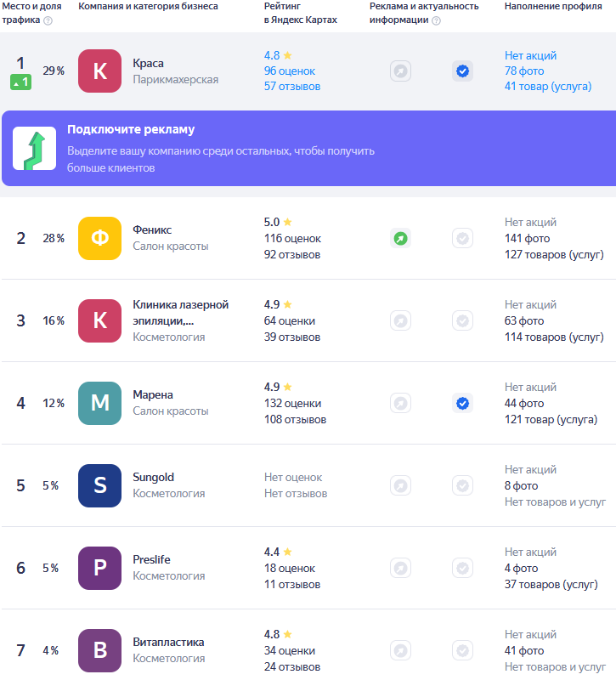Click the verified badge in Preslife row
Screen dimensions: 616x680
[x=462, y=568]
